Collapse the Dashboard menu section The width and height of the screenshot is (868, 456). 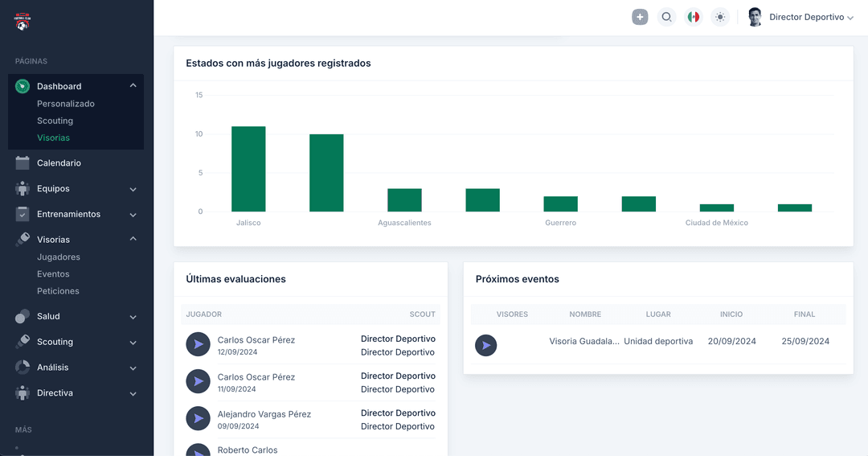pyautogui.click(x=133, y=86)
